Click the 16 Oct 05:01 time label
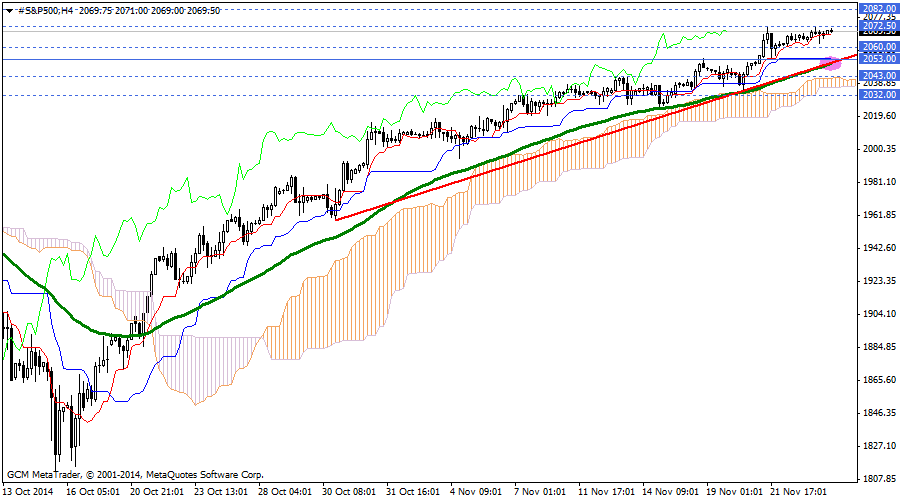The width and height of the screenshot is (900, 500). (93, 492)
